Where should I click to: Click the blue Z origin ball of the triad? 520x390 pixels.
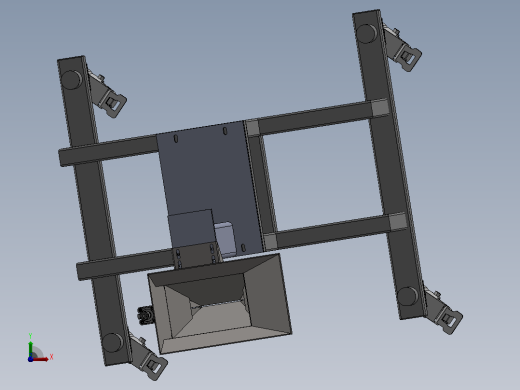click(30, 359)
